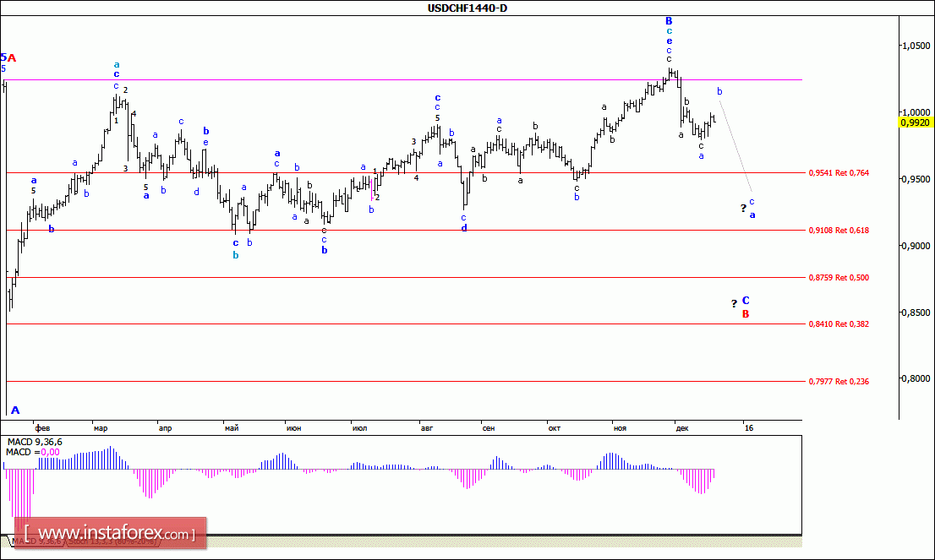Screen dimensions: 935x560
Task: Select the red A wave label top-left
Action: tap(11, 57)
